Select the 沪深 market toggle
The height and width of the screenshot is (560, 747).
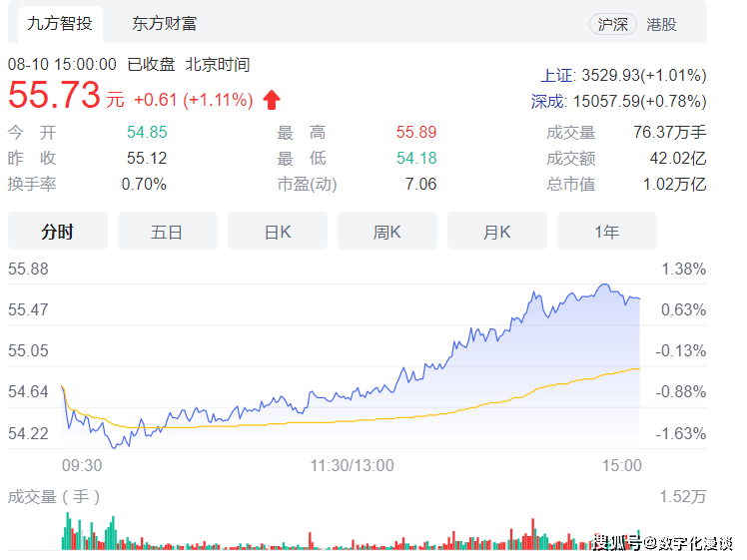coord(612,24)
